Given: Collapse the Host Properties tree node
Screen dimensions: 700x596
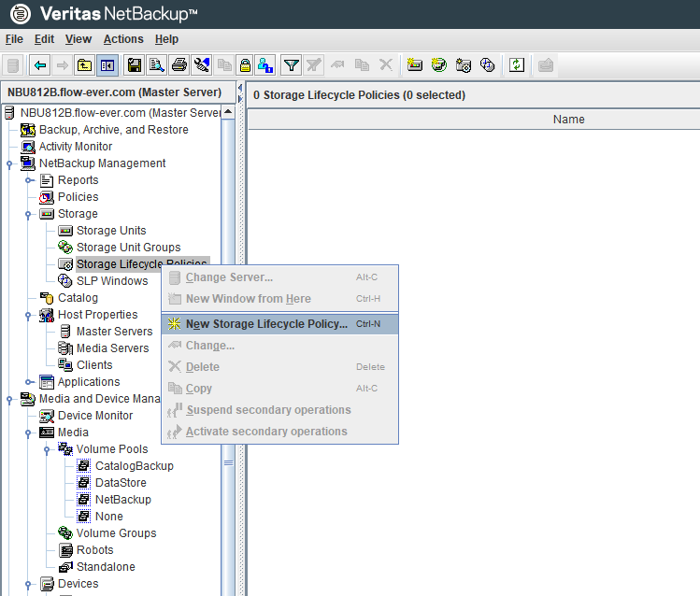Looking at the screenshot, I should 28,316.
